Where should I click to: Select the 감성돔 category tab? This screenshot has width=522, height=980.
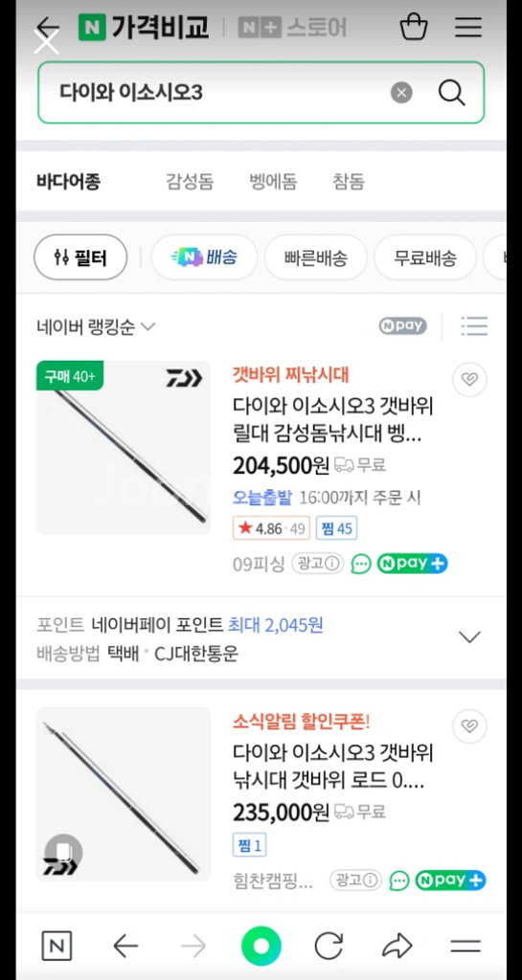(x=190, y=183)
